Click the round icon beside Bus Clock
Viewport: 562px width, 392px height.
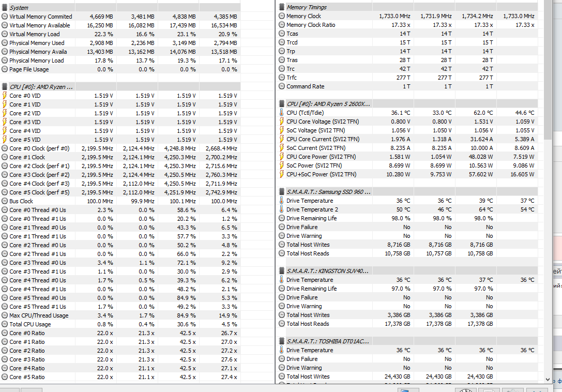coord(5,201)
